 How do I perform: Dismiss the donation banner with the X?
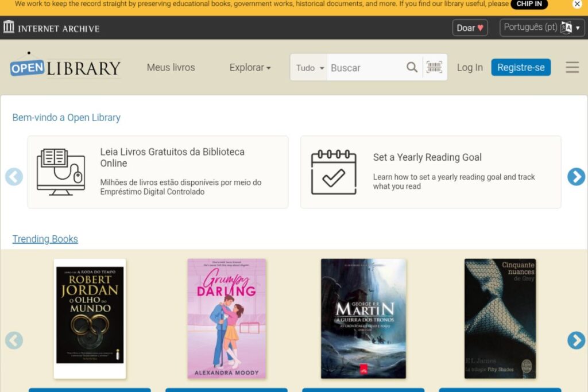577,4
